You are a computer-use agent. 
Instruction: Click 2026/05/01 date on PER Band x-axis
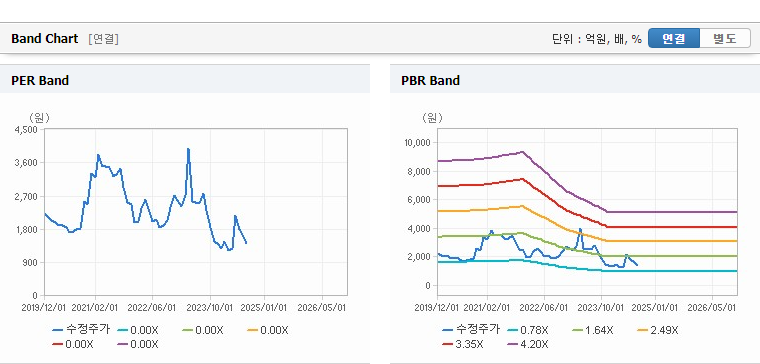click(x=322, y=307)
